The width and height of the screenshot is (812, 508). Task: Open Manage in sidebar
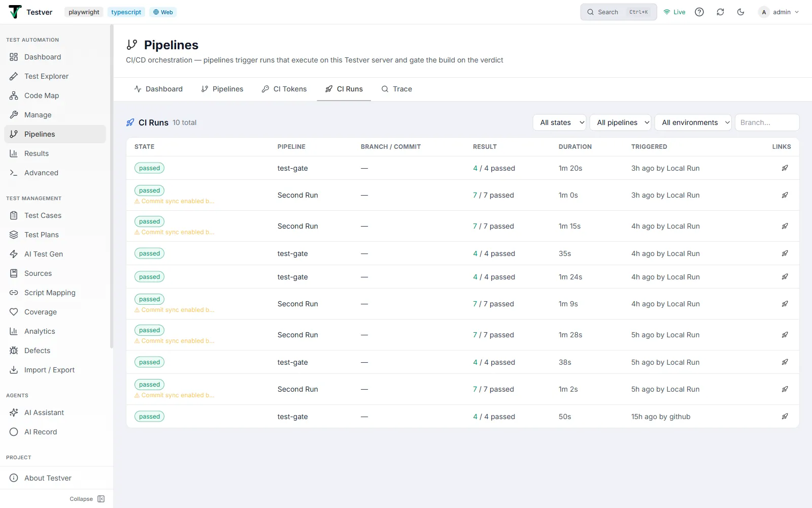pyautogui.click(x=55, y=115)
